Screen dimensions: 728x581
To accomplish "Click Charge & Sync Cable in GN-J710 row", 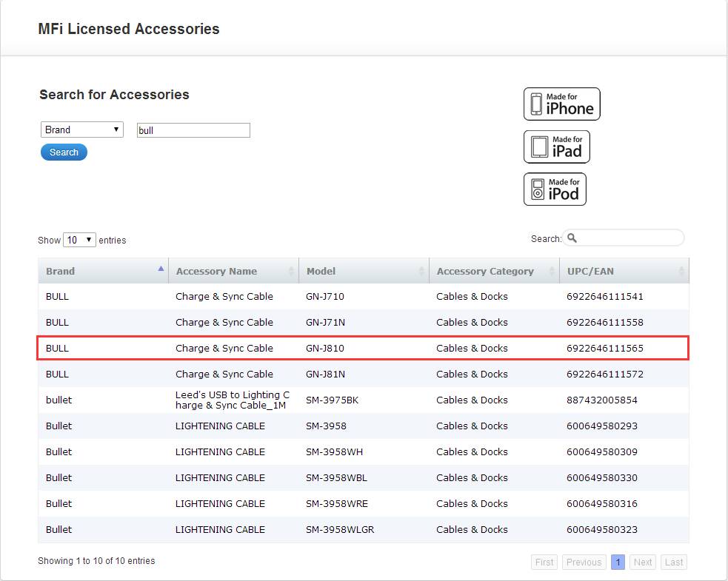I will [x=224, y=297].
